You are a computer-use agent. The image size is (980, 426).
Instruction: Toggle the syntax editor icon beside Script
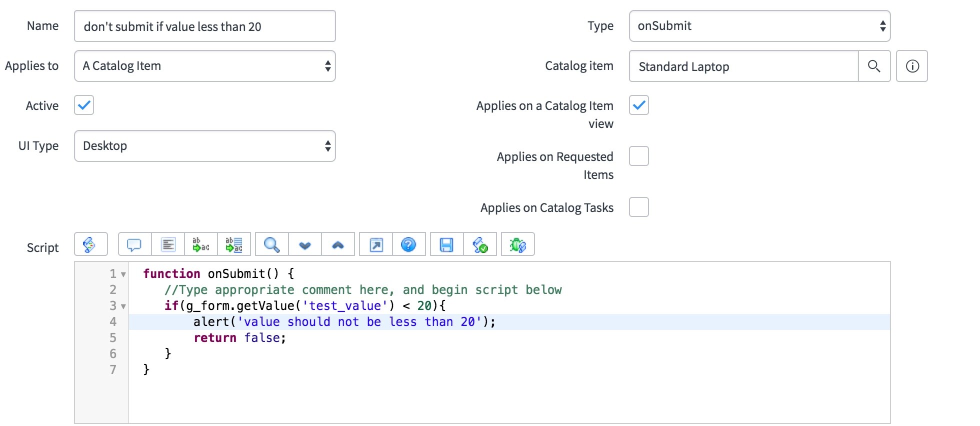click(x=90, y=244)
